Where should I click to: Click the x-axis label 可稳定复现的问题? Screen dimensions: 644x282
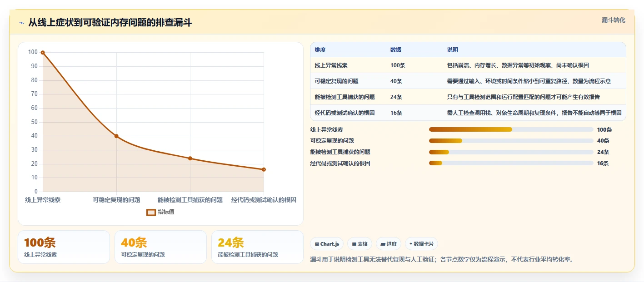pyautogui.click(x=116, y=200)
